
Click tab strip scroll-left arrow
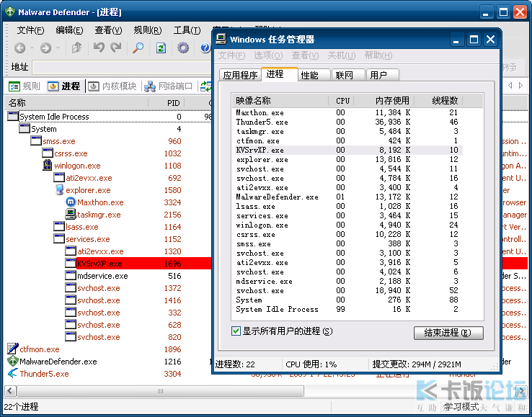click(x=510, y=86)
